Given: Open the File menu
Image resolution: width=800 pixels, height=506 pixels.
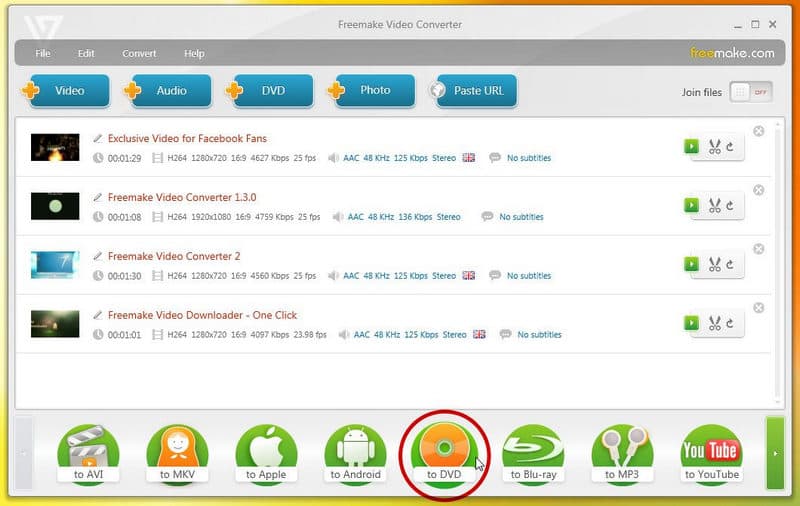Looking at the screenshot, I should pyautogui.click(x=43, y=53).
